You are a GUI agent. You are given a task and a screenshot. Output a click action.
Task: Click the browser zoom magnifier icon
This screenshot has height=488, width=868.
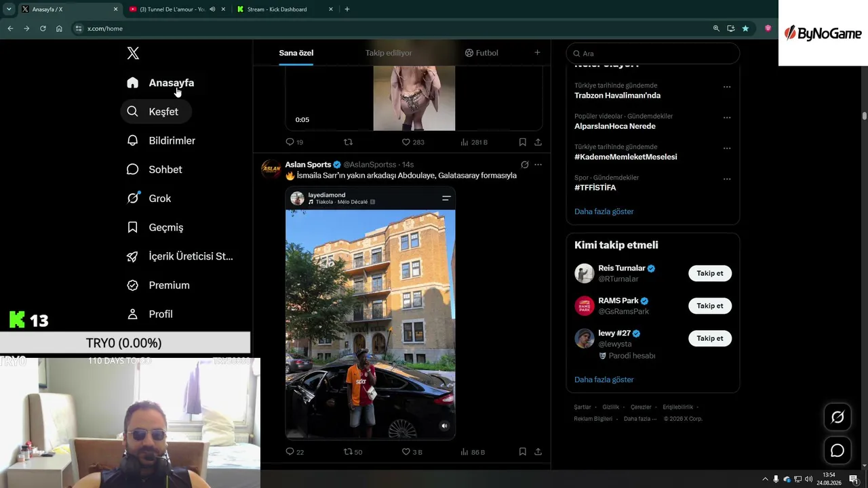point(716,28)
